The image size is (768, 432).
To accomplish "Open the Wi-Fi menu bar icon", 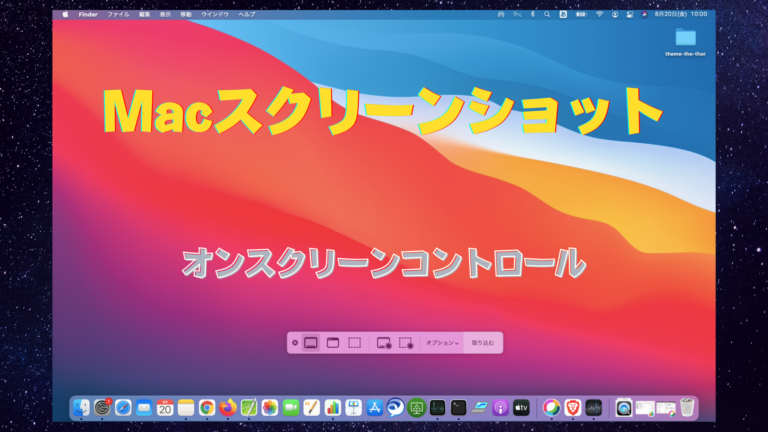I will (x=600, y=14).
